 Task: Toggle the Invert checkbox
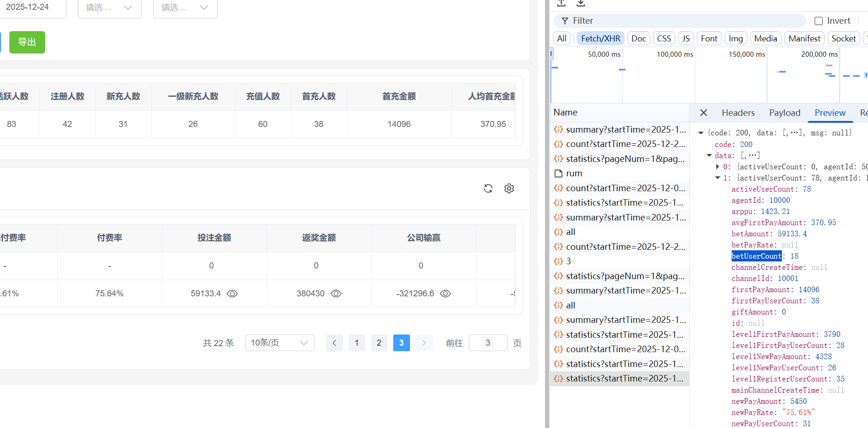point(819,20)
